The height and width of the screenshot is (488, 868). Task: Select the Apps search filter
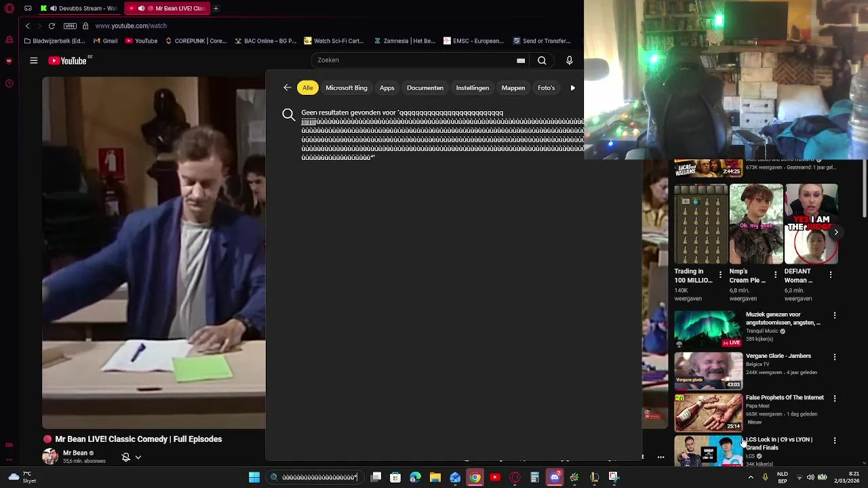[387, 87]
